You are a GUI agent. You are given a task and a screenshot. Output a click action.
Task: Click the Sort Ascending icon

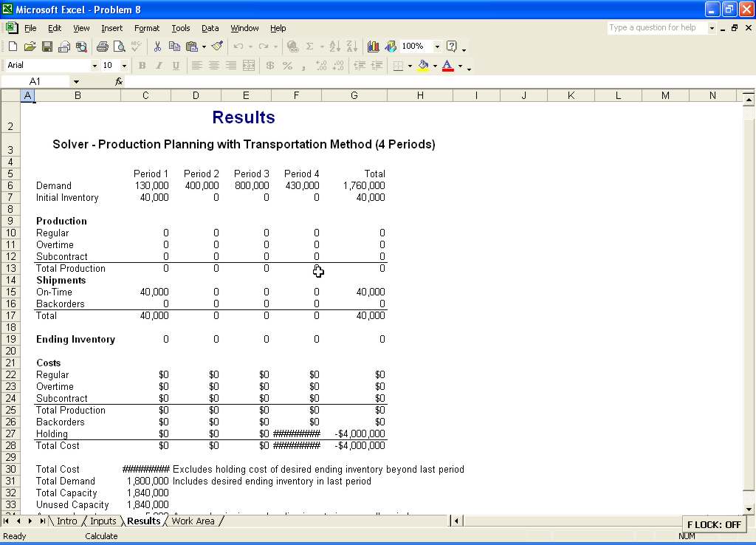point(334,47)
